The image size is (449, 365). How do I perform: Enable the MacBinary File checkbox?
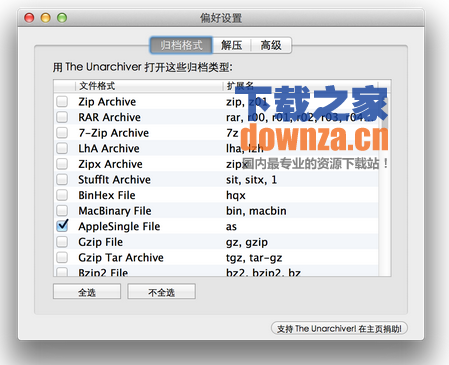coord(62,211)
